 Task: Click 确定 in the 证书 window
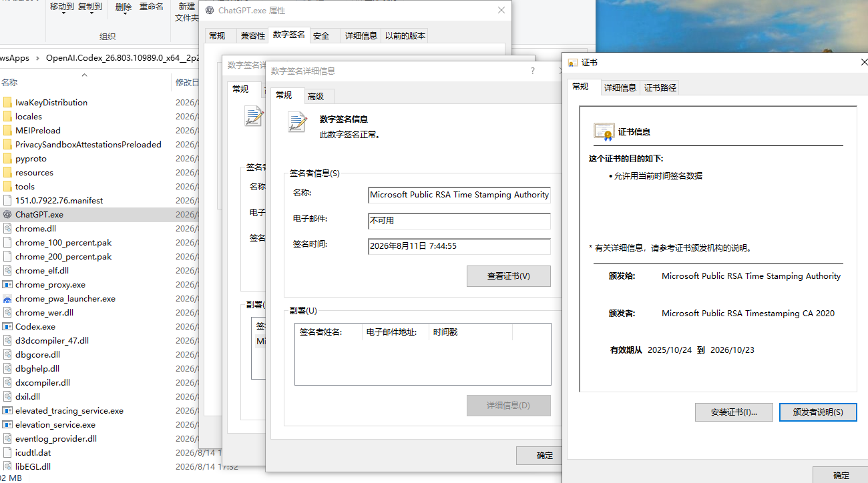(841, 475)
